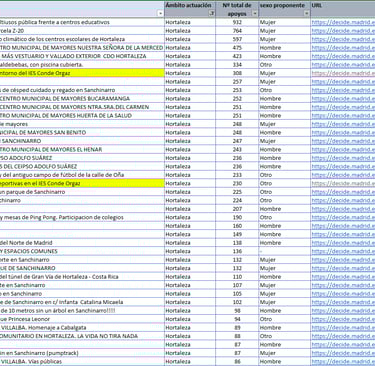The width and height of the screenshot is (375, 366).
Task: Click the cell 'rcela Z-20'
Action: [82, 31]
